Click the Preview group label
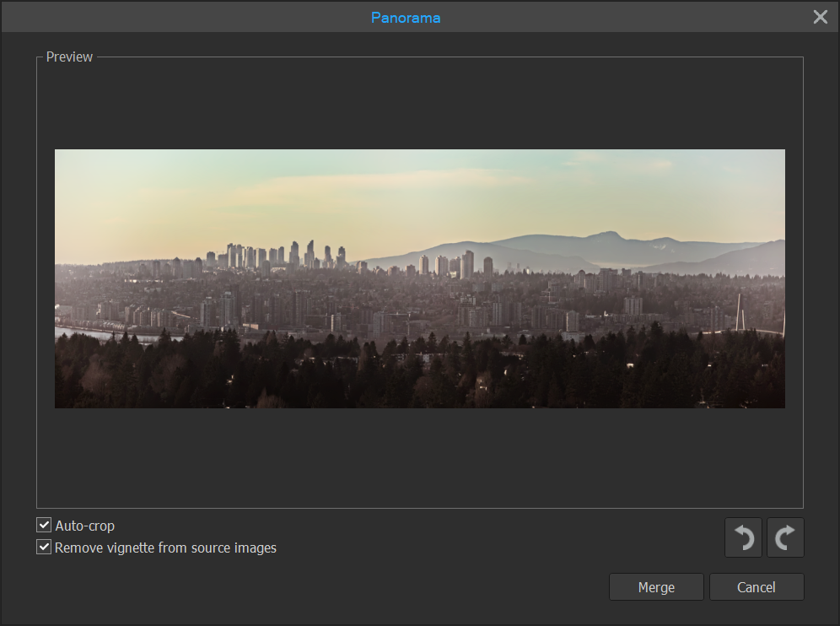 coord(69,57)
